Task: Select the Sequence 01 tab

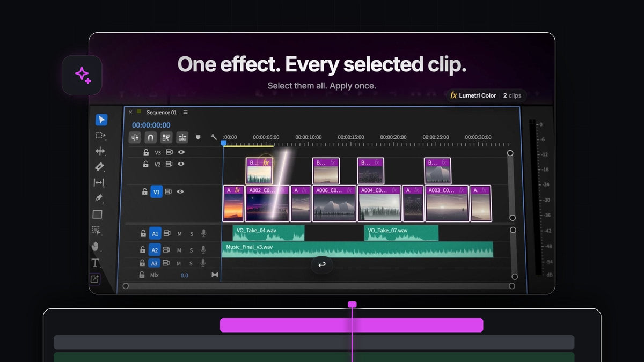Action: [x=162, y=113]
